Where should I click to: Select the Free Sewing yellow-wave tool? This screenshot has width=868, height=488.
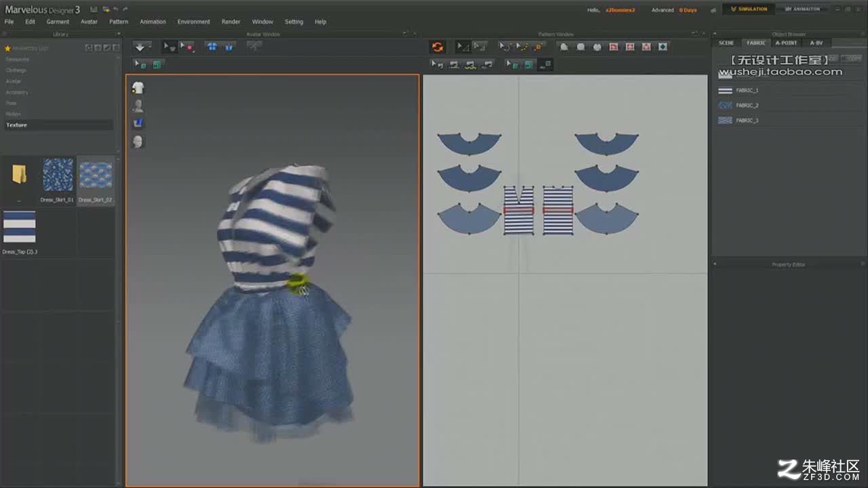470,64
